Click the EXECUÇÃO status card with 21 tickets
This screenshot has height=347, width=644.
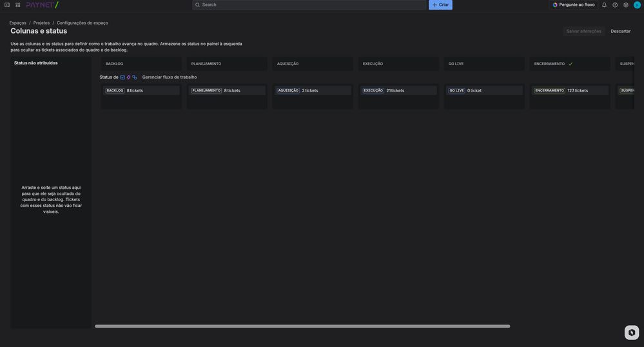click(399, 90)
